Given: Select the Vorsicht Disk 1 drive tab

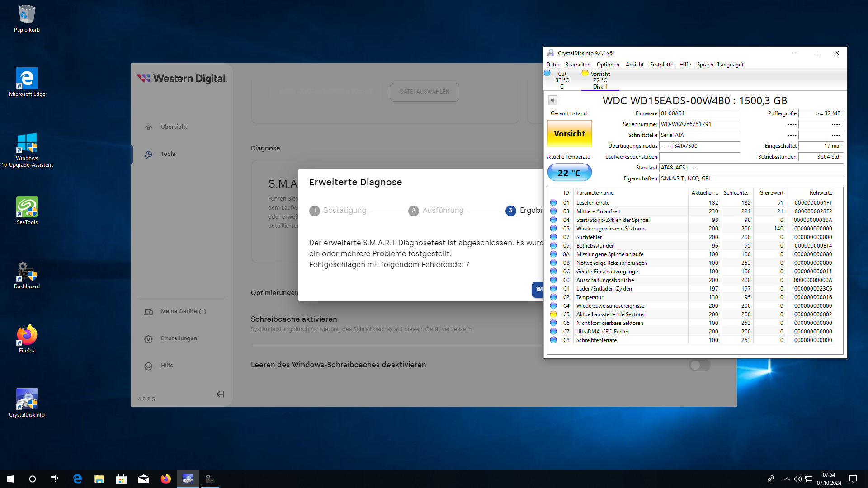Looking at the screenshot, I should [x=600, y=80].
